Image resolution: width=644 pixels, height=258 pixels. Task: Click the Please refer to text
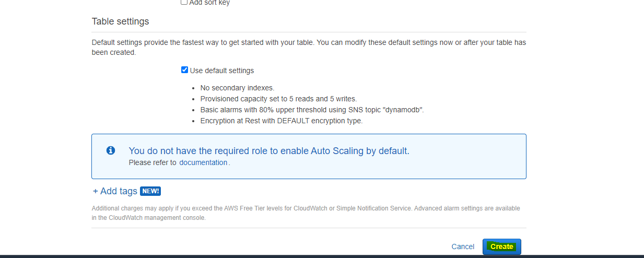coord(153,162)
